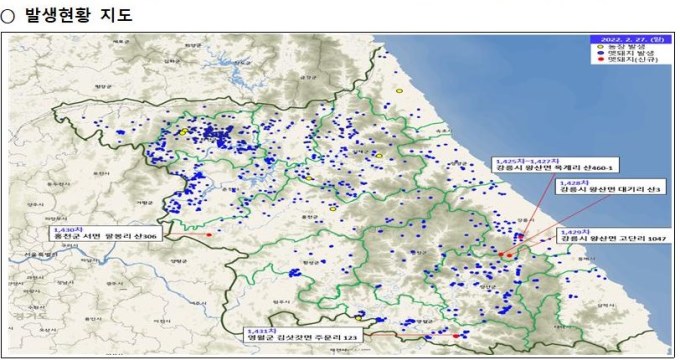Click the yellow farm marker in central Hongcheon area
Screen dimensions: 680x360
(333, 209)
